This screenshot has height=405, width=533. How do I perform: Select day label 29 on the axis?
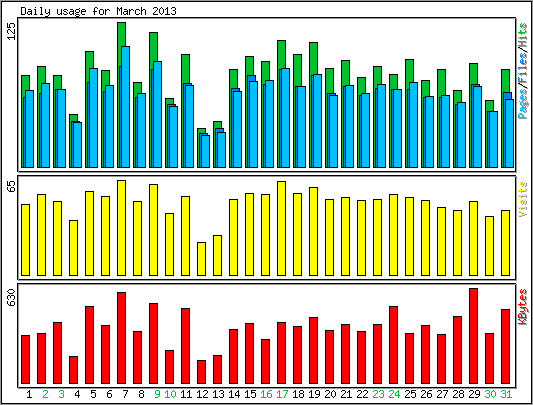coord(474,394)
